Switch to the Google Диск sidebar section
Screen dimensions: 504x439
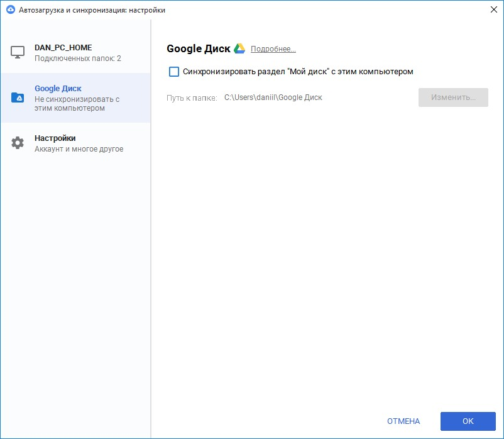click(x=58, y=89)
